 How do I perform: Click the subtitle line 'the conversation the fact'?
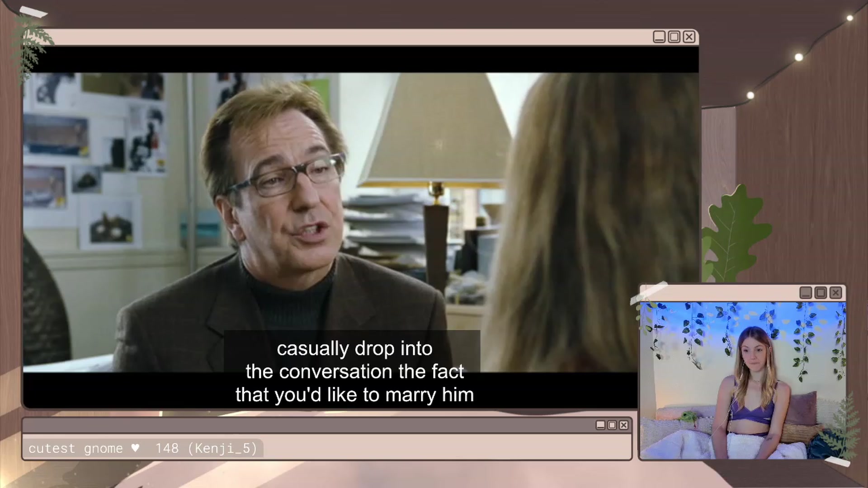[354, 372]
